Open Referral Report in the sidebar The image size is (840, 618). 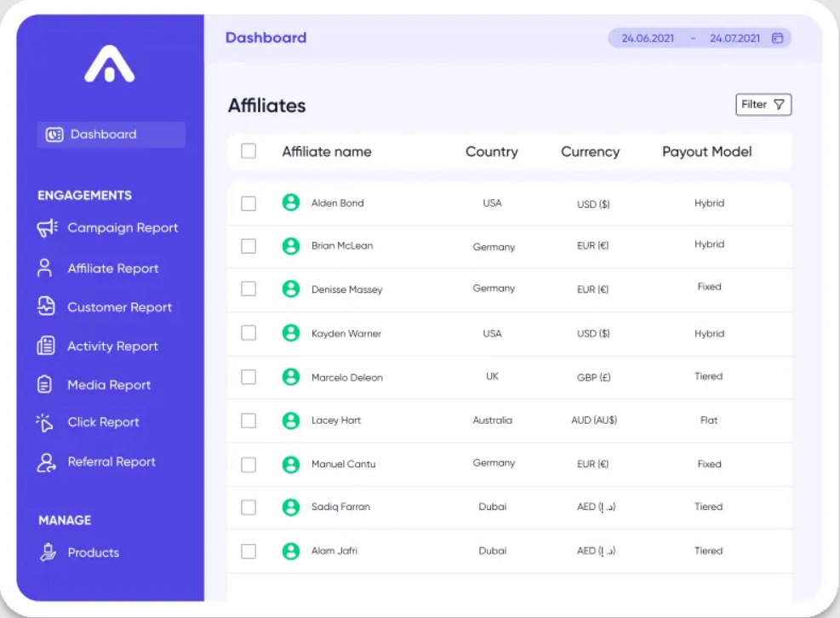pyautogui.click(x=96, y=462)
